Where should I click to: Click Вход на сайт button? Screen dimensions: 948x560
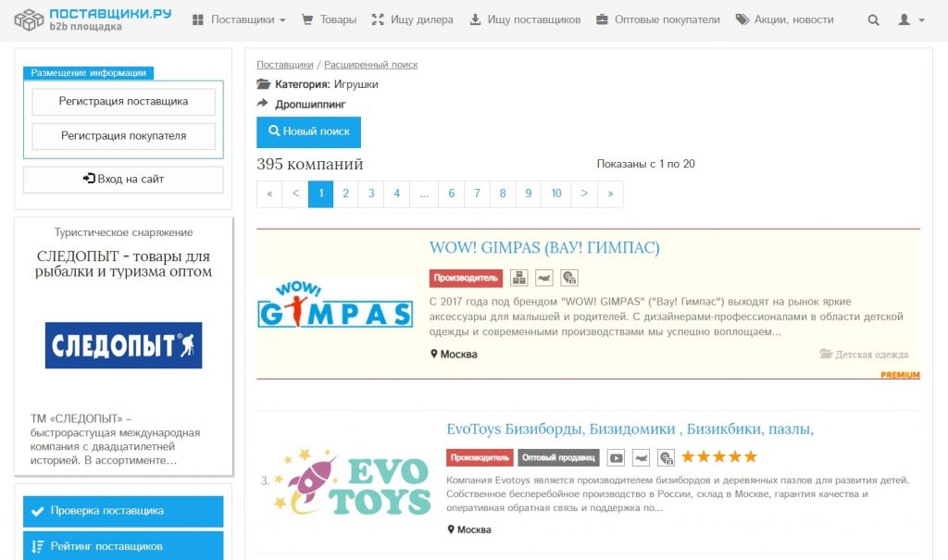click(123, 179)
